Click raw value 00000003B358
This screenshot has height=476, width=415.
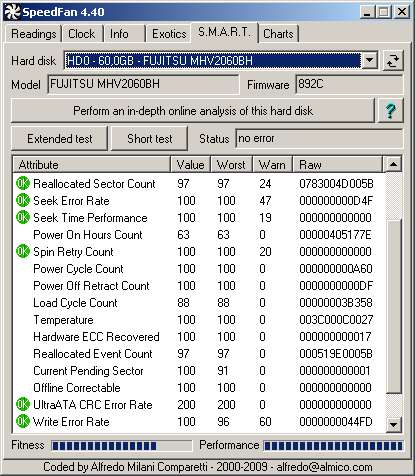coord(336,302)
